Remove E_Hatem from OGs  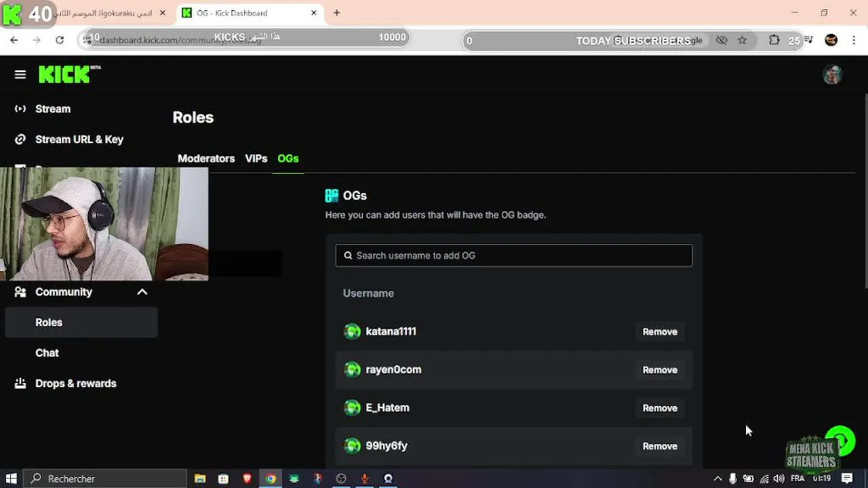[x=660, y=407]
